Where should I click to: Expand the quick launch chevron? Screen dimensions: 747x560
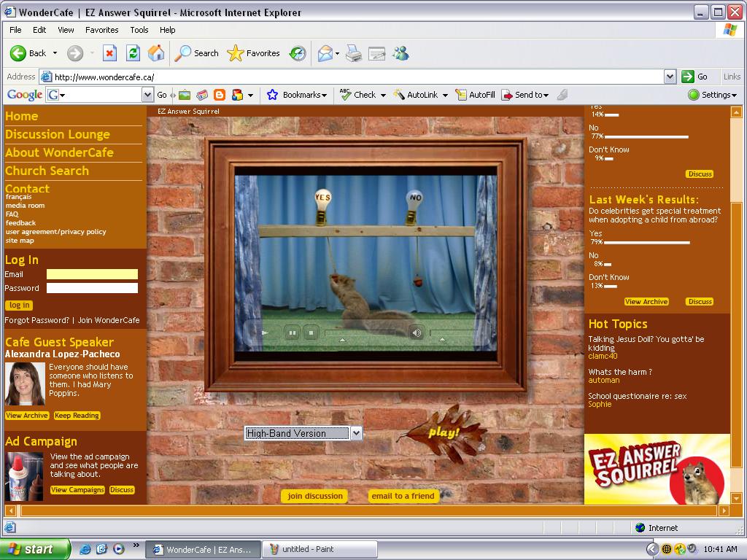(x=136, y=545)
